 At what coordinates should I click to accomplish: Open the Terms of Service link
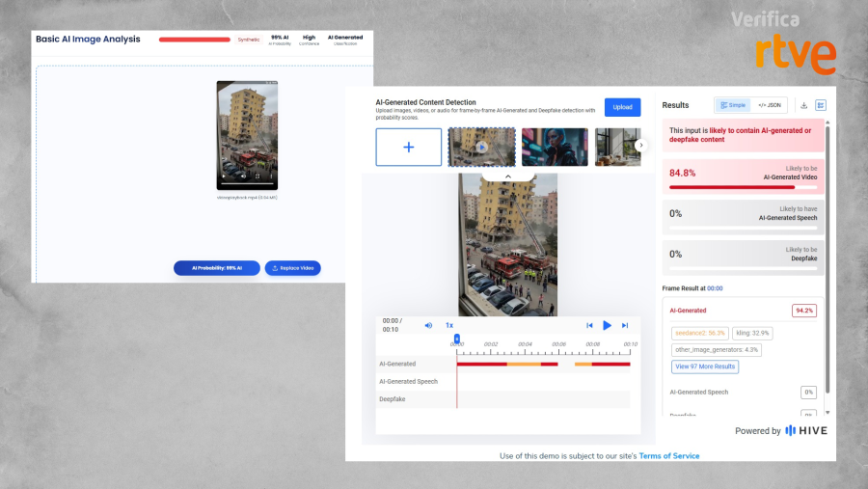pos(668,456)
